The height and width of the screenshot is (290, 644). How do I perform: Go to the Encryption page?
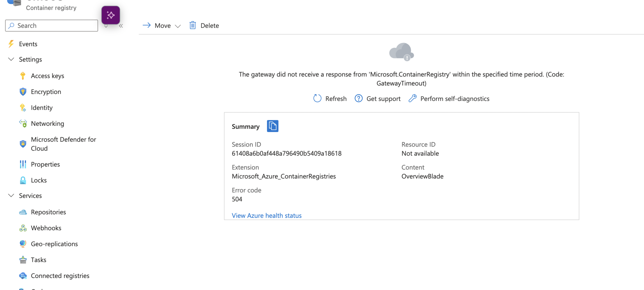click(46, 91)
